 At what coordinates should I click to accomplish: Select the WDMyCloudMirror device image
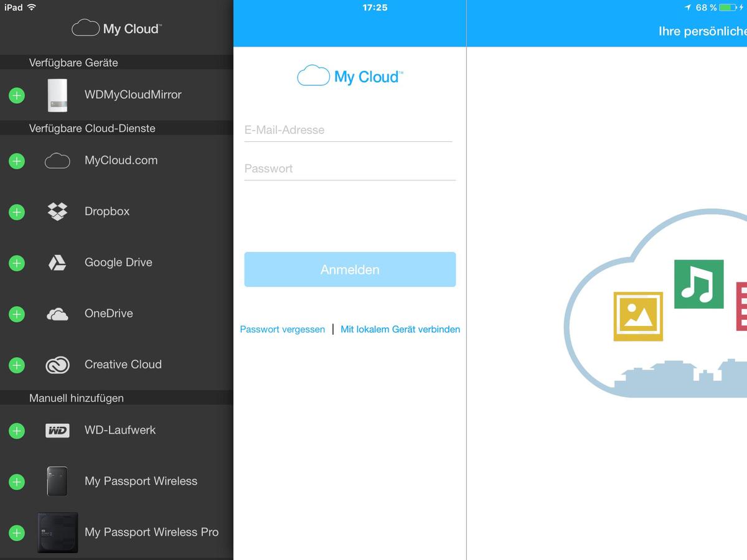57,95
